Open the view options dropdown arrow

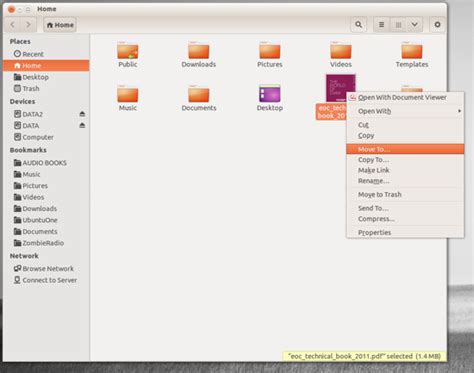[x=414, y=25]
